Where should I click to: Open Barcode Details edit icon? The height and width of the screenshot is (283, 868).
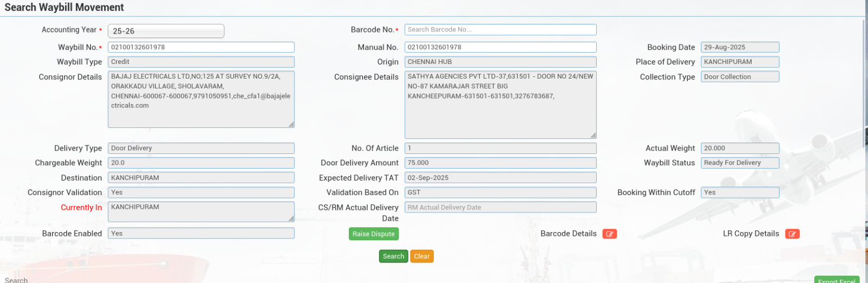coord(609,234)
